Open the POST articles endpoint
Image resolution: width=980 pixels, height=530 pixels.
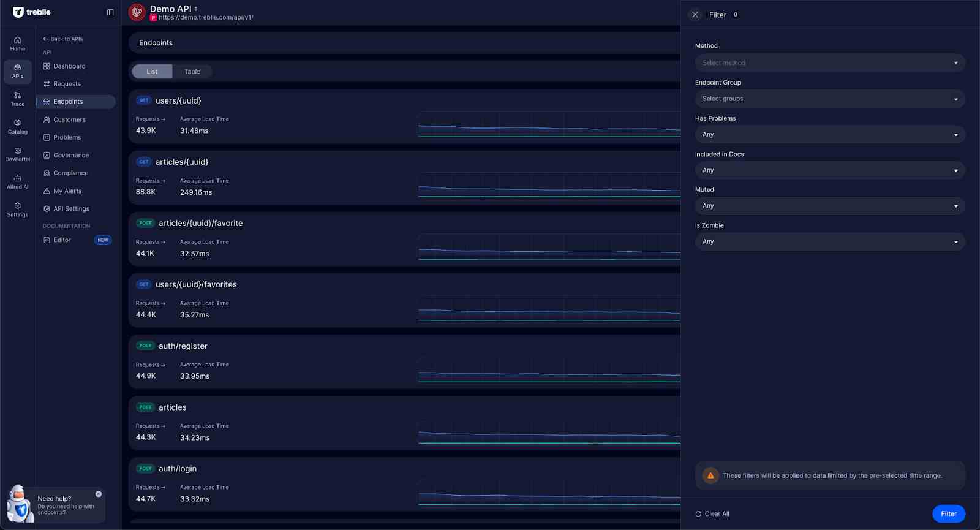click(173, 407)
